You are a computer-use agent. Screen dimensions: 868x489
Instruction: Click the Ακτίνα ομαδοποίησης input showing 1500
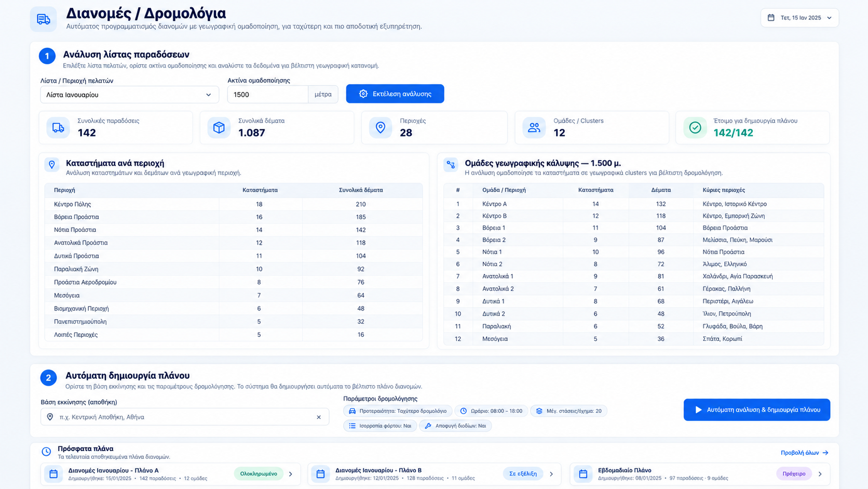coord(268,95)
